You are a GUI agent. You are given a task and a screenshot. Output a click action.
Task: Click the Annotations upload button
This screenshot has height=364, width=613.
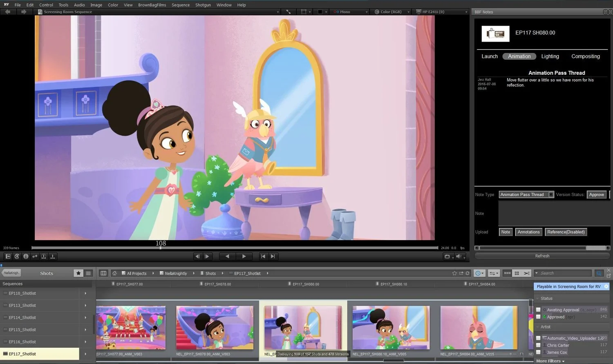[x=529, y=232]
